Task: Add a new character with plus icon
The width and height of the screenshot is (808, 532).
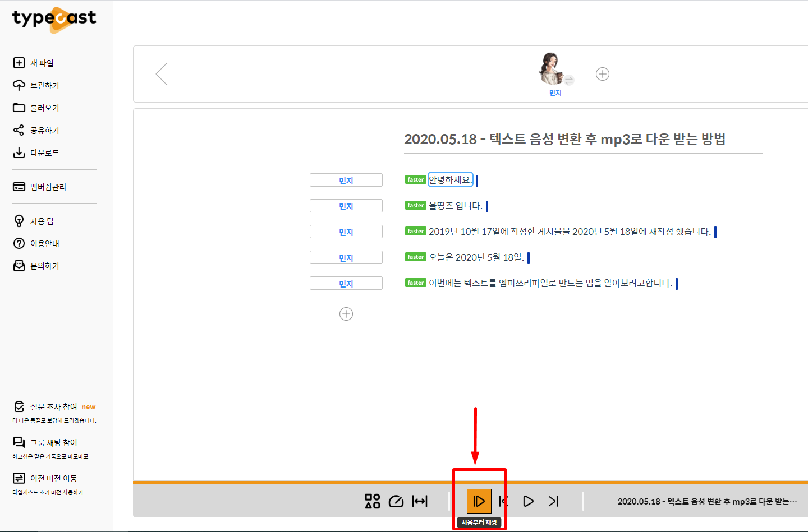Action: [x=603, y=74]
